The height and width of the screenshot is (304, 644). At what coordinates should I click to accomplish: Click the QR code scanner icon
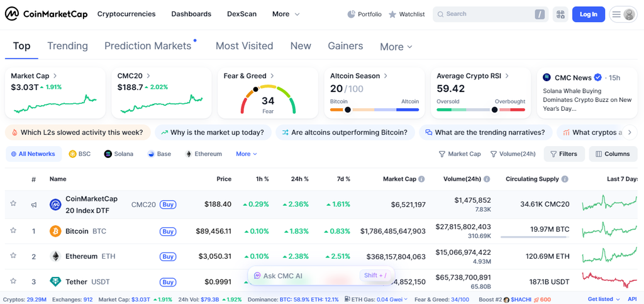click(x=560, y=14)
